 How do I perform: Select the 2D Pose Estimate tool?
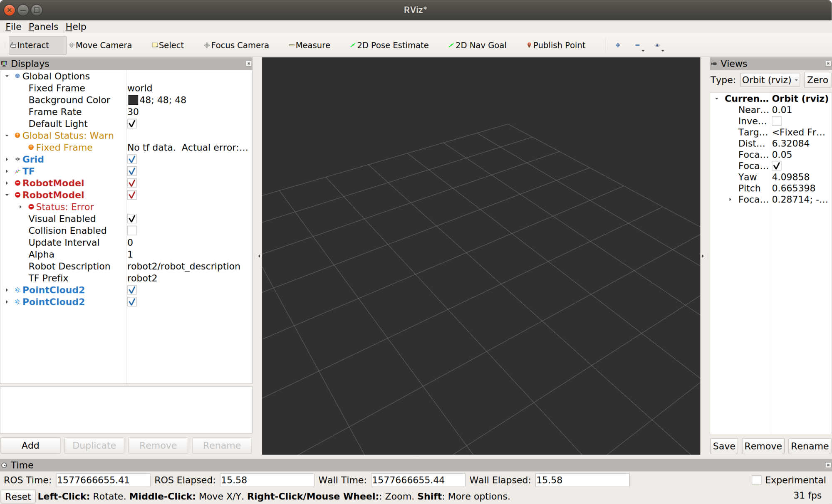click(x=389, y=45)
